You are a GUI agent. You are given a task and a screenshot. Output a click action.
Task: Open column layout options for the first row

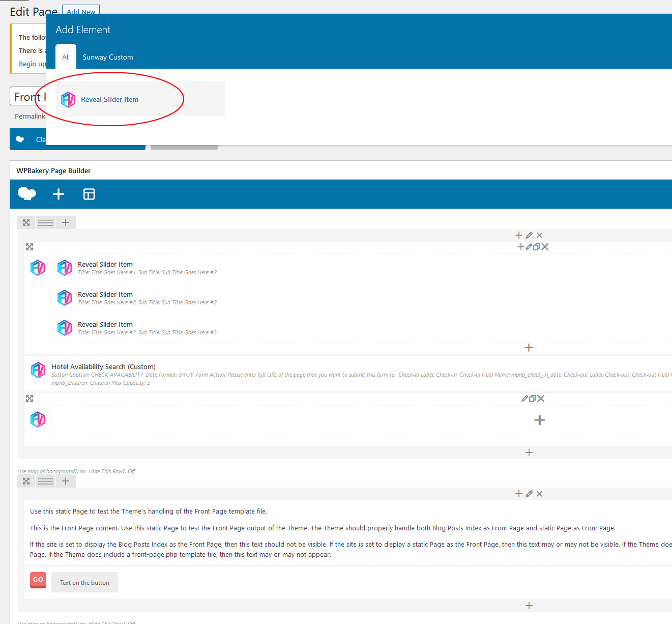[x=46, y=222]
